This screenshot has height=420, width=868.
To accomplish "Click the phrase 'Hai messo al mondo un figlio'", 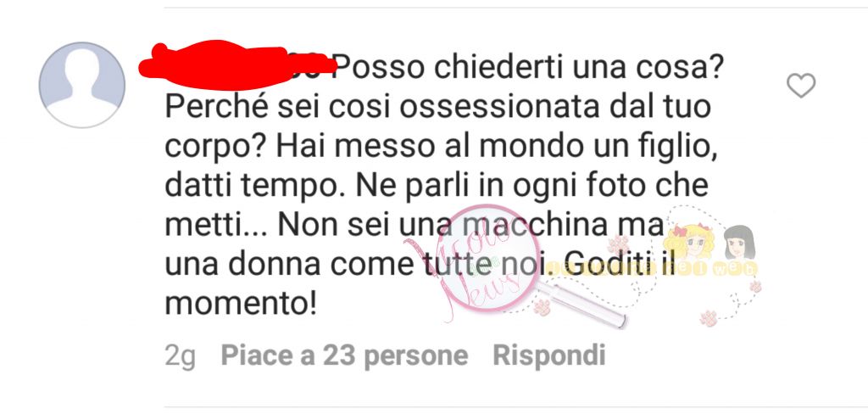I will tap(496, 147).
